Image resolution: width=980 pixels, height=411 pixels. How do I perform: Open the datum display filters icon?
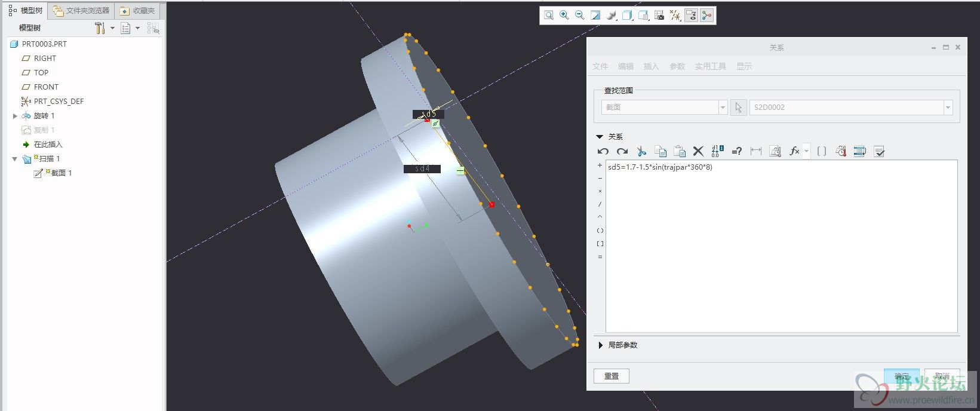point(675,16)
